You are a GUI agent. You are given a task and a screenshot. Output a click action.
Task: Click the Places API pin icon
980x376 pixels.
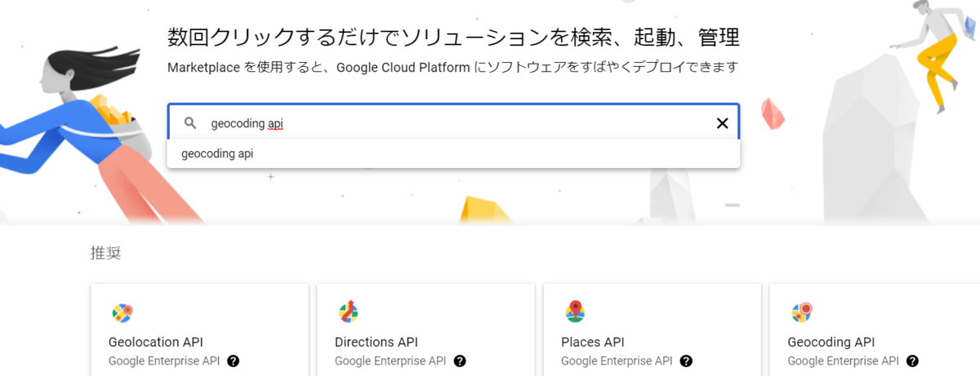click(575, 312)
